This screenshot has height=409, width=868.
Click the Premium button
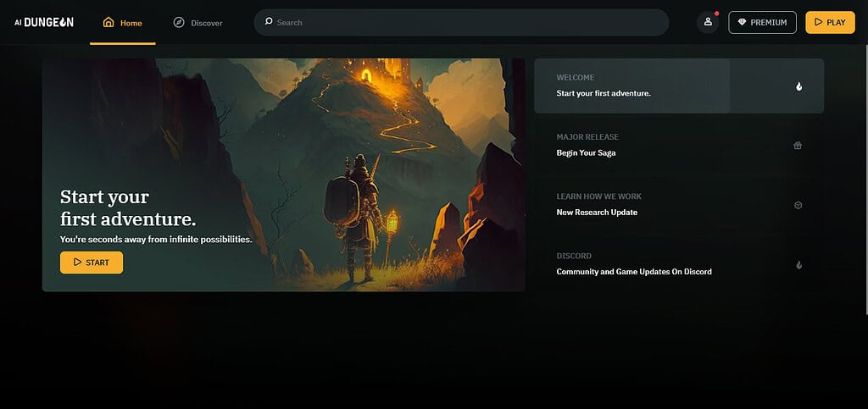tap(762, 22)
